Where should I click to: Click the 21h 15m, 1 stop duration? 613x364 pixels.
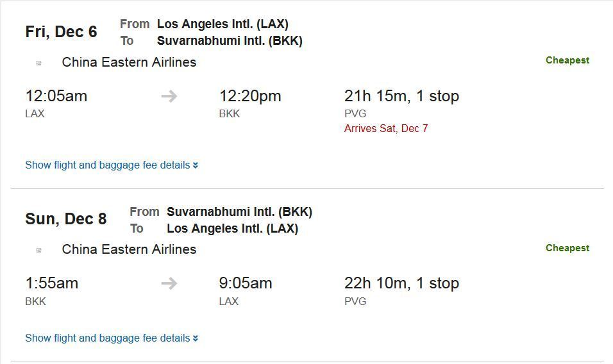point(401,96)
